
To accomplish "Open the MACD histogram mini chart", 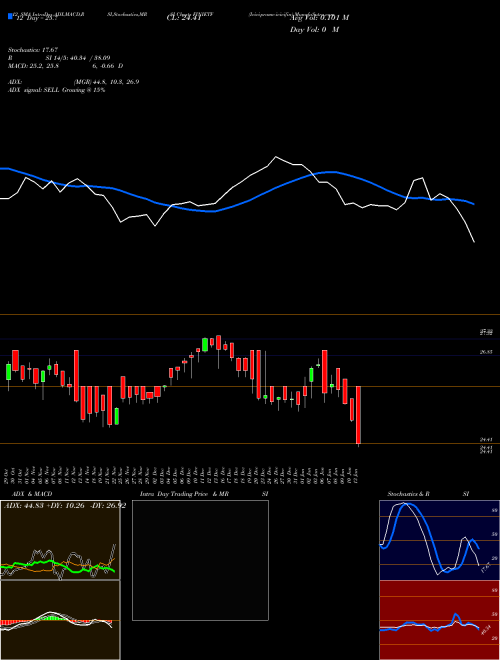I will click(x=60, y=620).
